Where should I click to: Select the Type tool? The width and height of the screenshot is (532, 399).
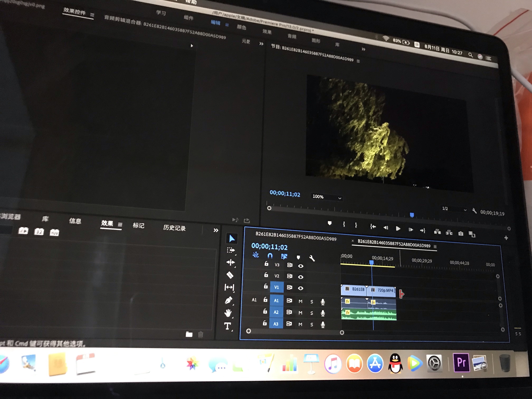(227, 326)
